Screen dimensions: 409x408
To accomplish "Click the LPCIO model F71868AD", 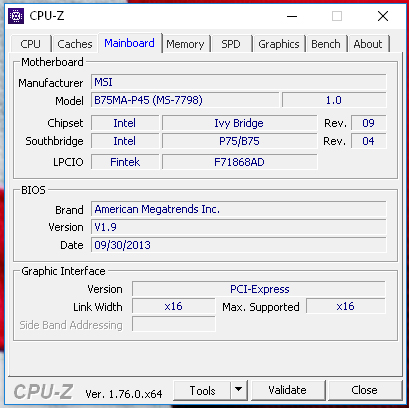I will [239, 162].
